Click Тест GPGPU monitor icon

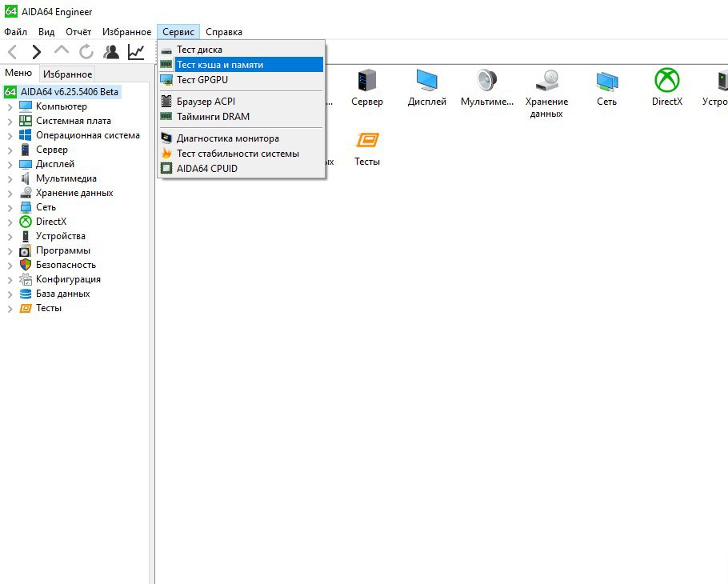click(166, 80)
